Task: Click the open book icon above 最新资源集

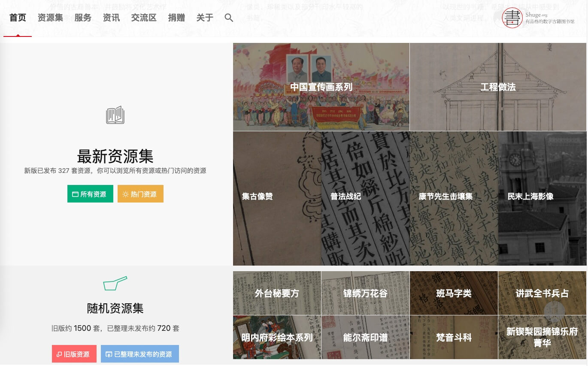Action: [115, 115]
